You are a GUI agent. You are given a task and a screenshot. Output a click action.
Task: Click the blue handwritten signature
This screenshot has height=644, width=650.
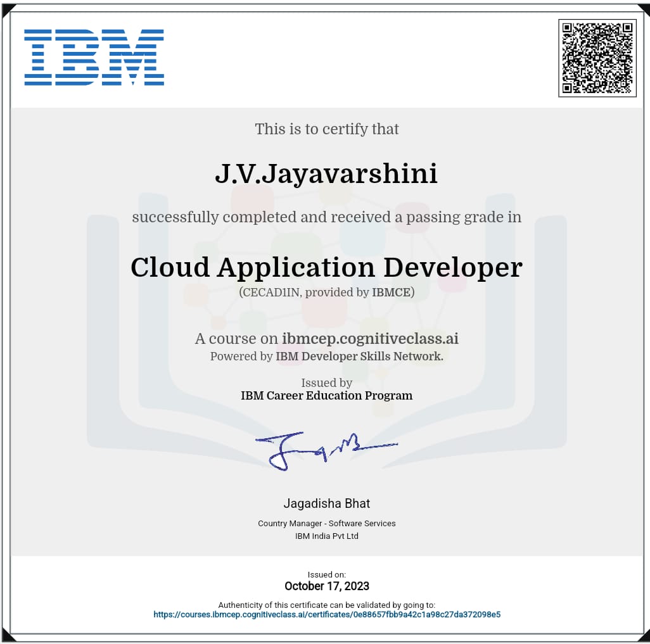point(326,451)
